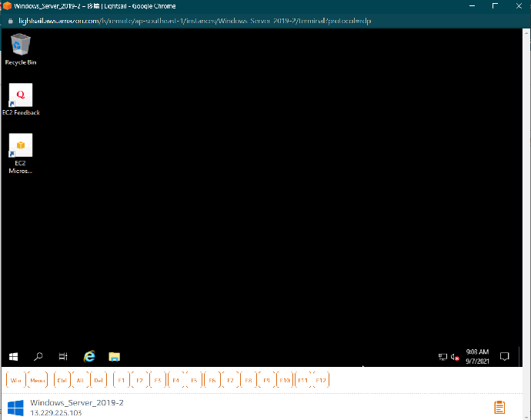Viewport: 531px width, 420px height.
Task: Click the network status tray icon
Action: [442, 357]
